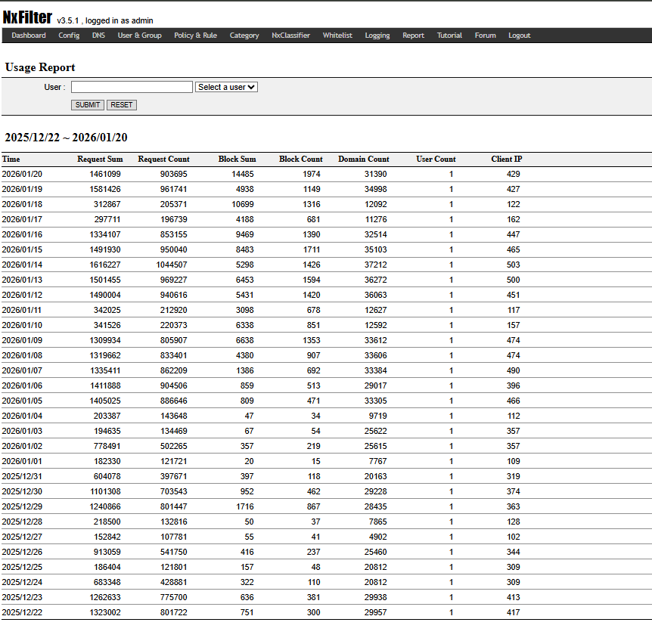Focus the User text field
This screenshot has width=652, height=644.
pyautogui.click(x=132, y=87)
